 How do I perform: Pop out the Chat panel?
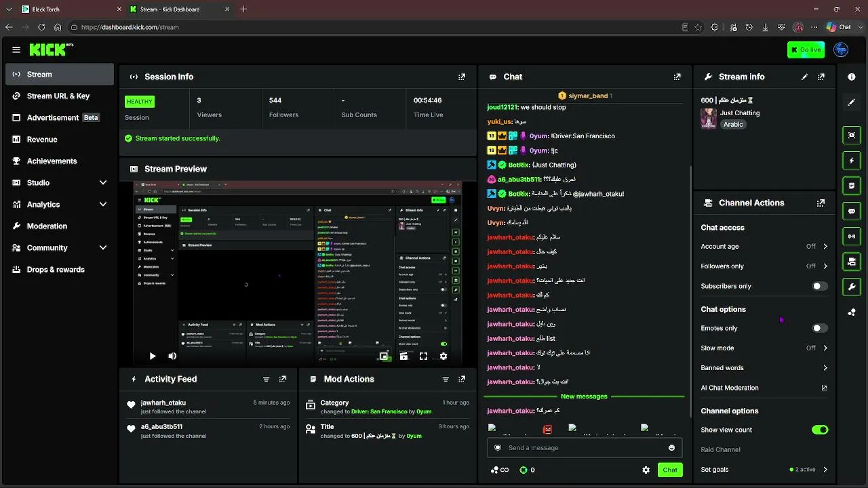(677, 77)
